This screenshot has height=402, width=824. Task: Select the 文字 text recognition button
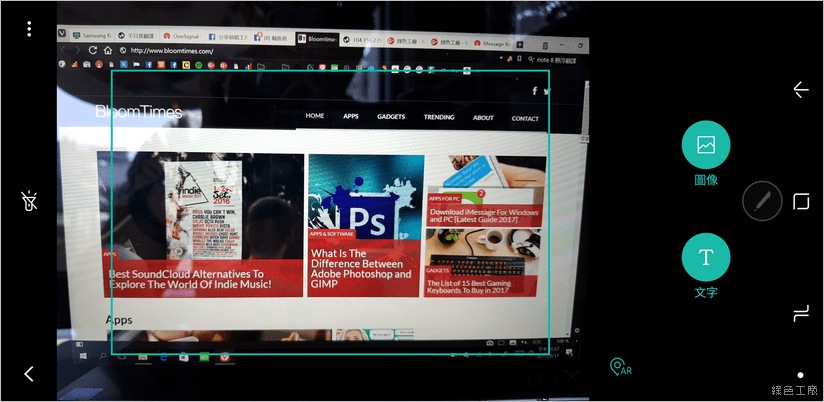[x=706, y=257]
